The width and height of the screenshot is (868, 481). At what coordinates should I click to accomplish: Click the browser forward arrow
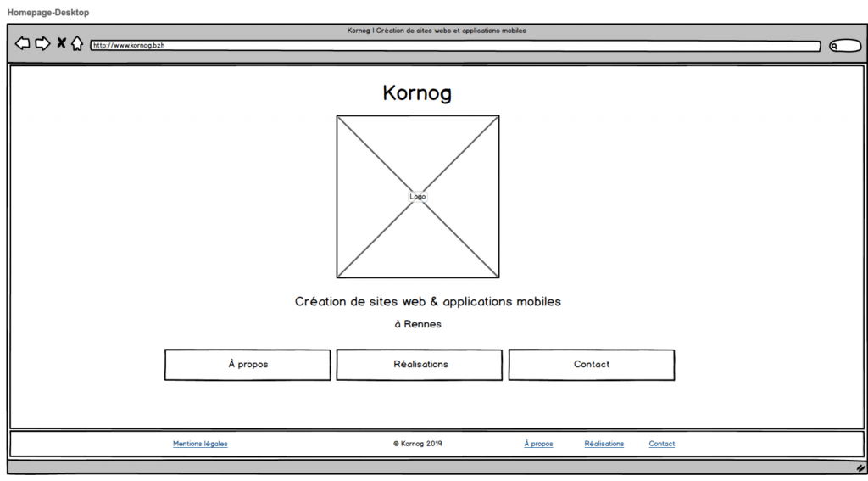coord(42,43)
